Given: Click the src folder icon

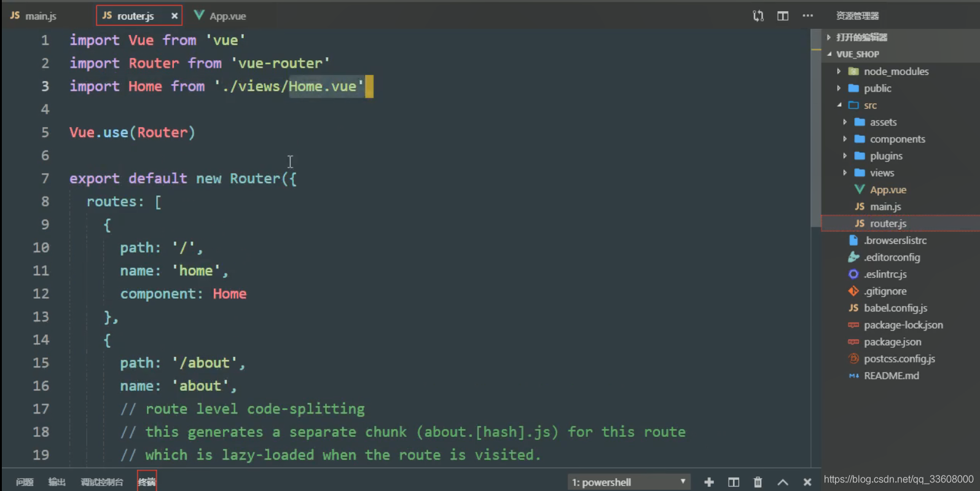Looking at the screenshot, I should click(x=853, y=105).
